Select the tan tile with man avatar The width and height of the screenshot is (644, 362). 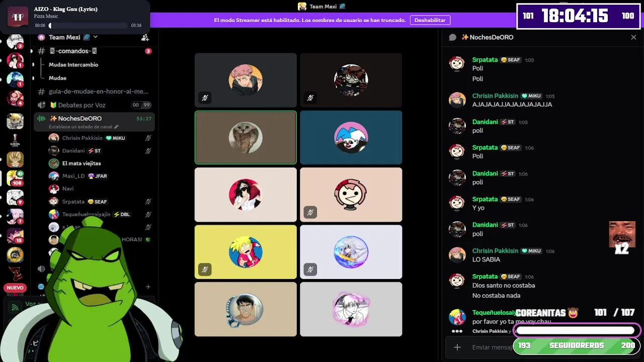coord(246,309)
